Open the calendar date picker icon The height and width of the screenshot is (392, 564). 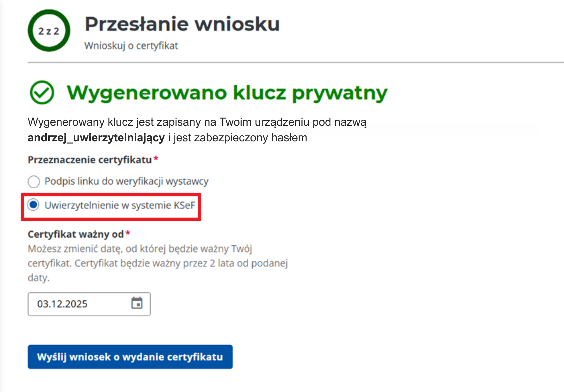pyautogui.click(x=137, y=303)
